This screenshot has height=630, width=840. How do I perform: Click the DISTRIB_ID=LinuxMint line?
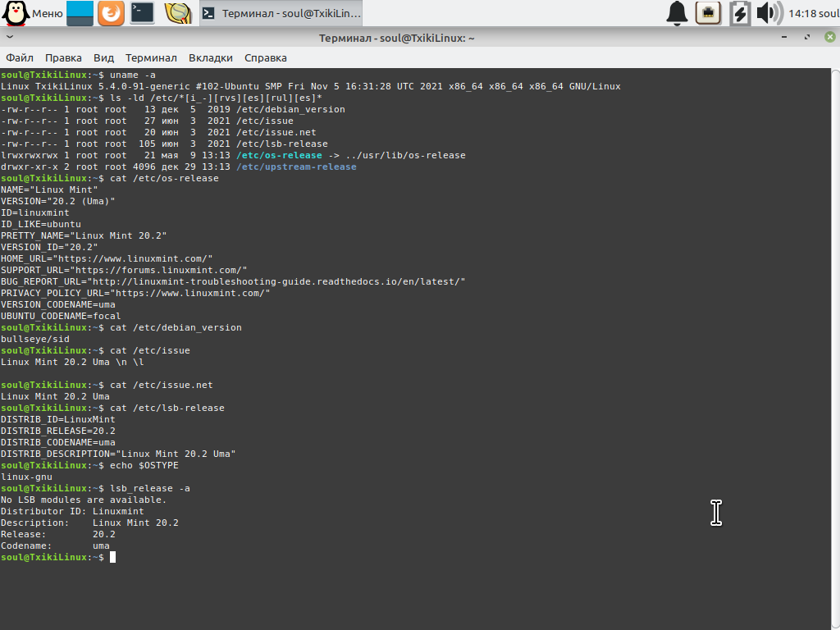(58, 419)
